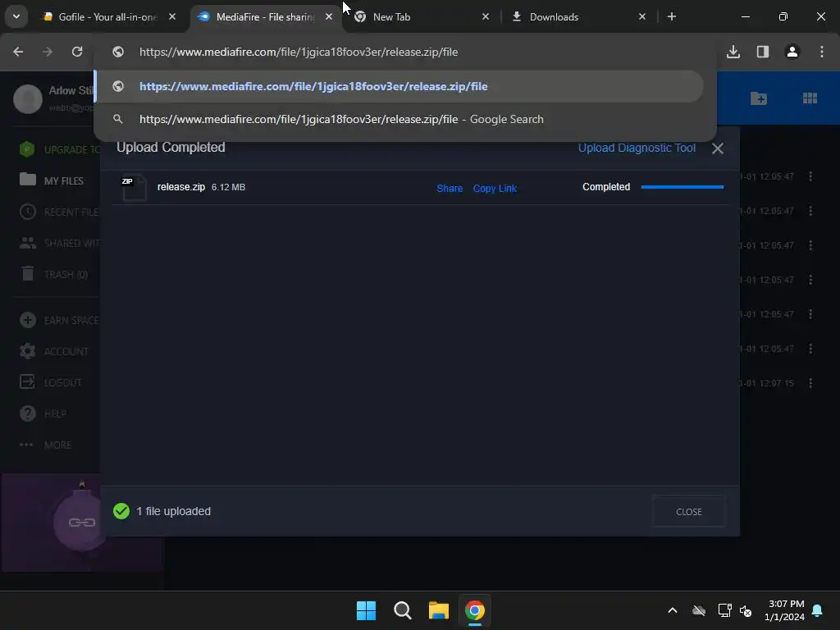This screenshot has height=630, width=840.
Task: Open options for file dated 12:07:15
Action: (810, 383)
